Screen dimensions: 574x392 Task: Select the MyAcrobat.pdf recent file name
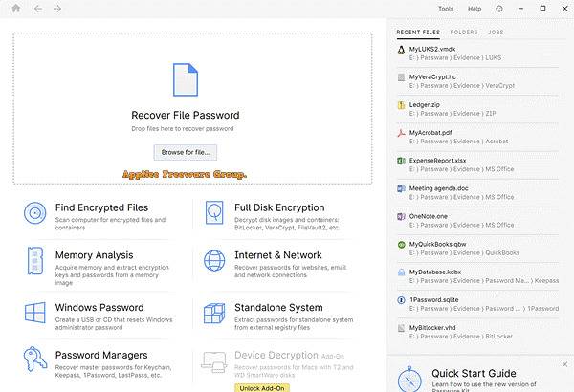click(x=430, y=133)
